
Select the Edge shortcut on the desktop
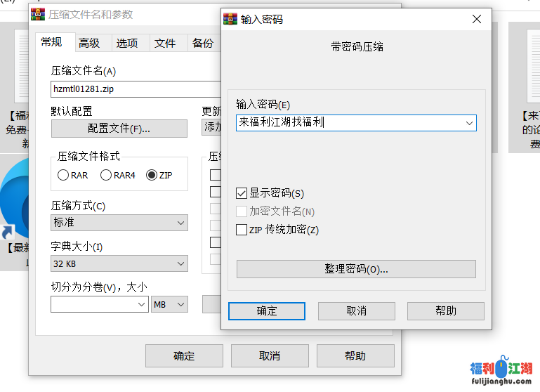[x=14, y=204]
